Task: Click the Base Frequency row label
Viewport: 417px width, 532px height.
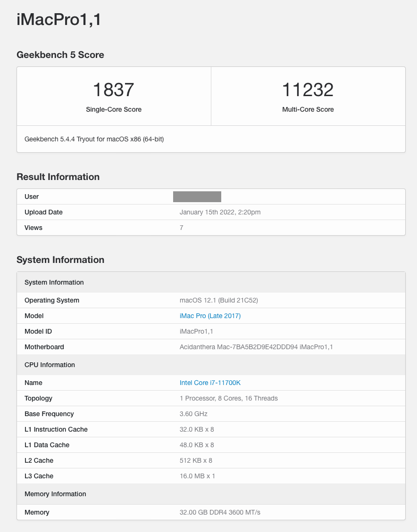Action: pos(49,414)
